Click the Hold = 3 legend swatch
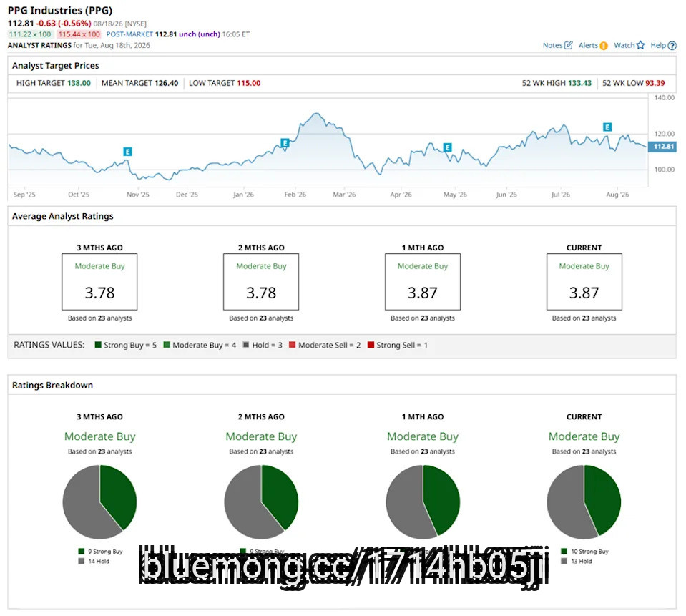This screenshot has height=616, width=686. (246, 345)
